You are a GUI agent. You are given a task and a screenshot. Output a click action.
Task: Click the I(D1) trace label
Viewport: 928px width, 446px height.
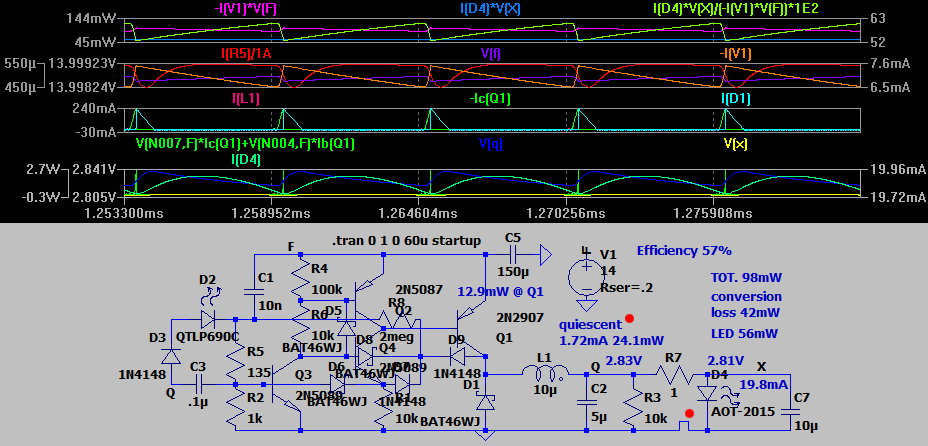coord(735,99)
